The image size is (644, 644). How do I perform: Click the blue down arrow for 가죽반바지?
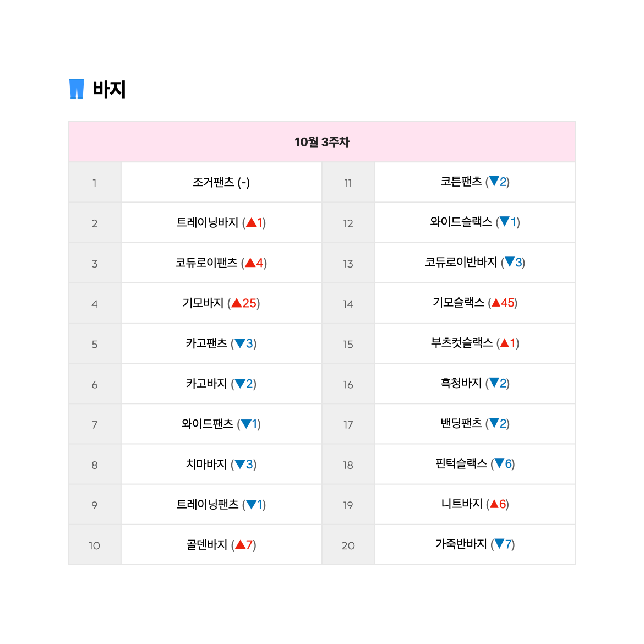(499, 544)
